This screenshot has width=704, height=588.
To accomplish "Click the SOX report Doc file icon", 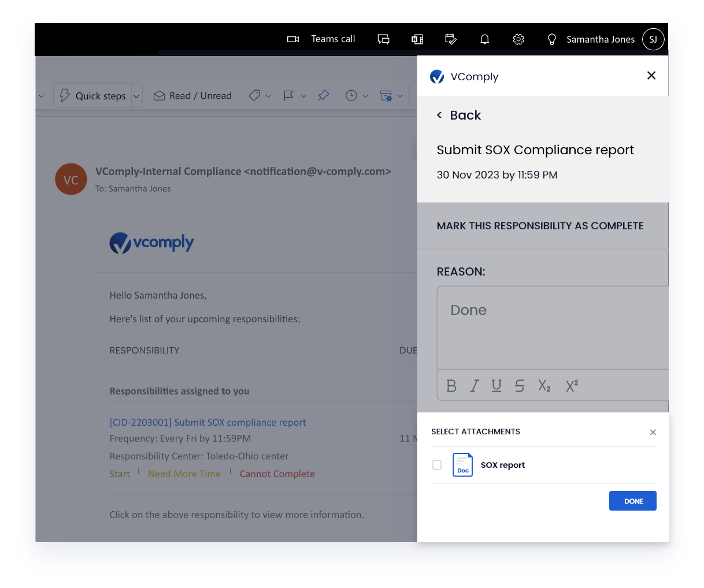I will 462,464.
